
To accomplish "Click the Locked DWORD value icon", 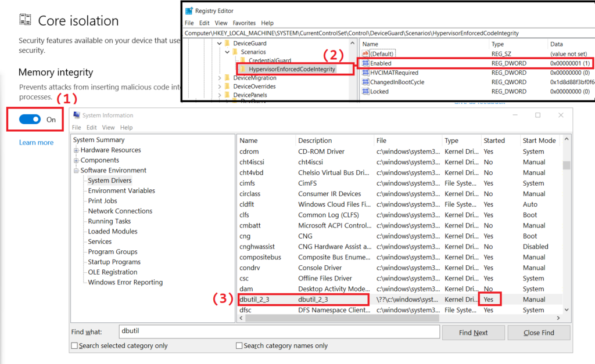I will (x=365, y=91).
